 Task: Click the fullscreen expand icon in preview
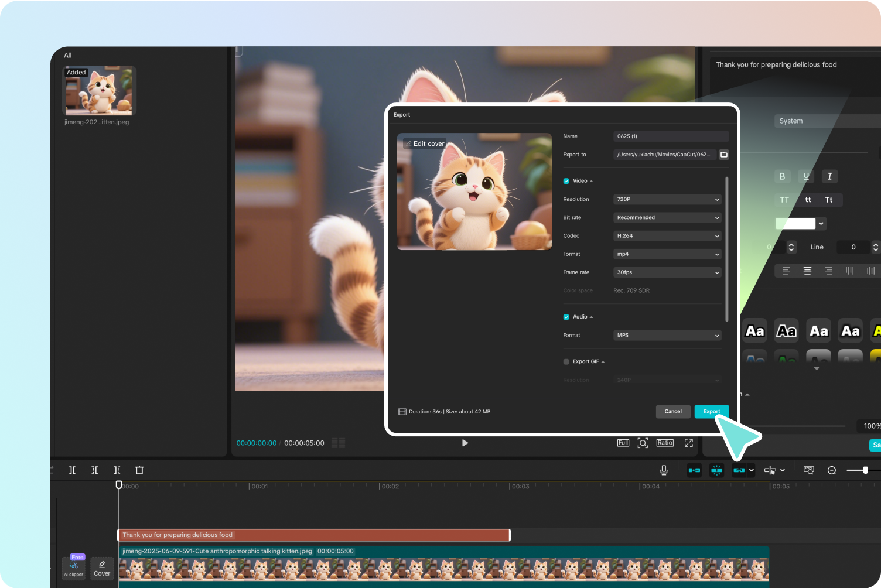689,443
